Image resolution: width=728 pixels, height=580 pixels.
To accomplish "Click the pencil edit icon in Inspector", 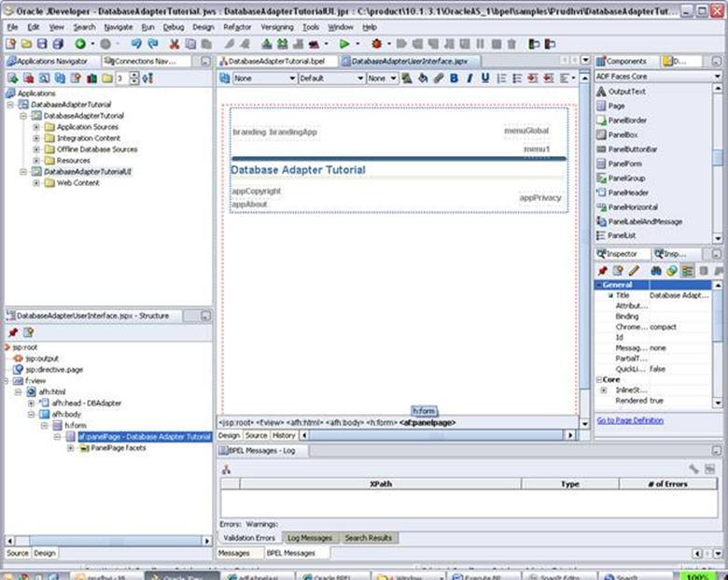I will click(634, 271).
